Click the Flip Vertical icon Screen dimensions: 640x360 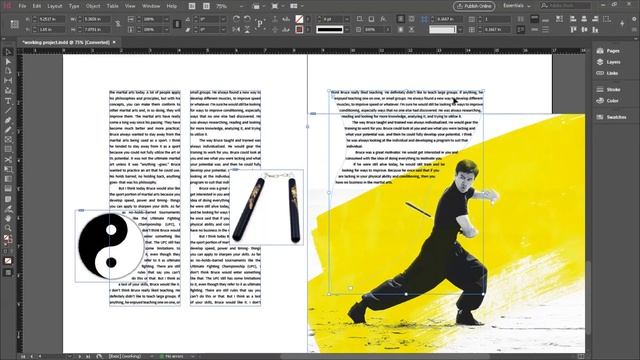247,29
